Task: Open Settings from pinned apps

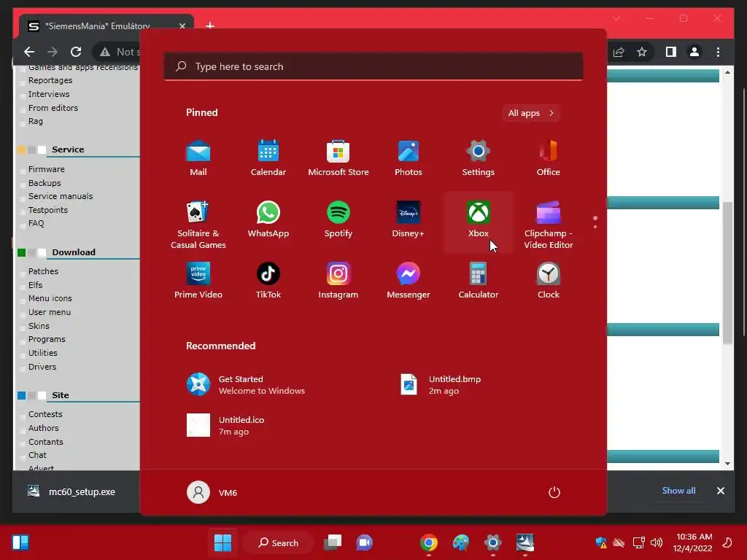Action: [x=479, y=158]
